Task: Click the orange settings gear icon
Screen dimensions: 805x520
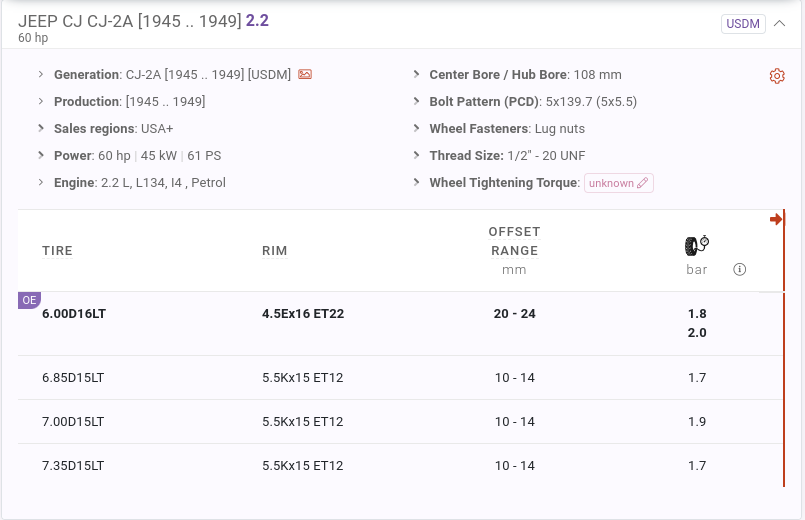Action: (x=777, y=76)
